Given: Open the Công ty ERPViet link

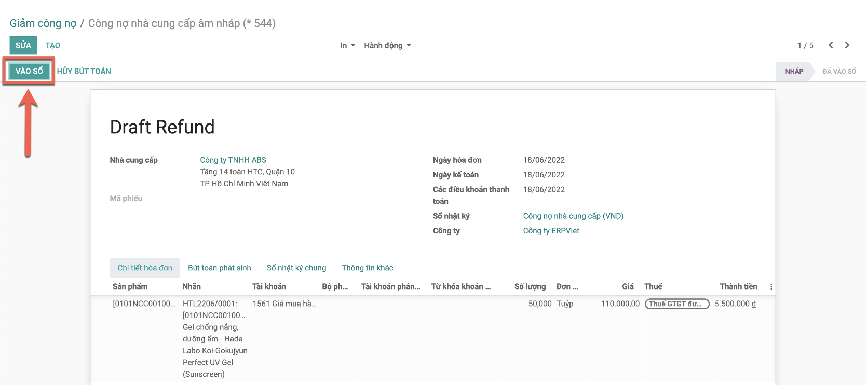Looking at the screenshot, I should [x=551, y=231].
